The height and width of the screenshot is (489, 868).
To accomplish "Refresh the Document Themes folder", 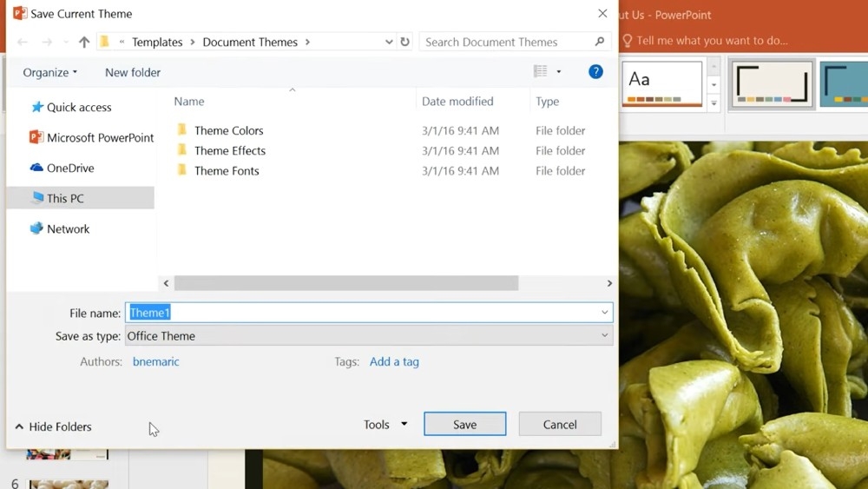I will click(x=405, y=42).
